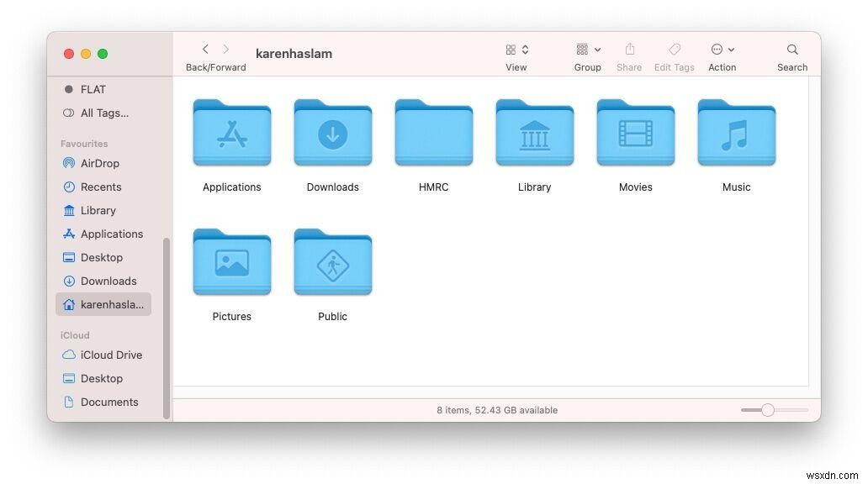Viewport: 868px width, 484px height.
Task: Select the green zoom window button
Action: click(103, 53)
